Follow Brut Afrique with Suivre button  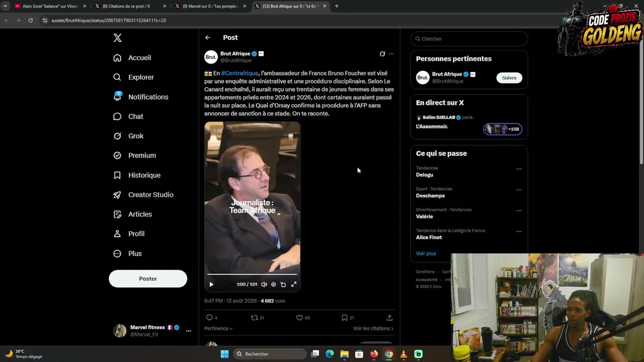click(x=509, y=77)
